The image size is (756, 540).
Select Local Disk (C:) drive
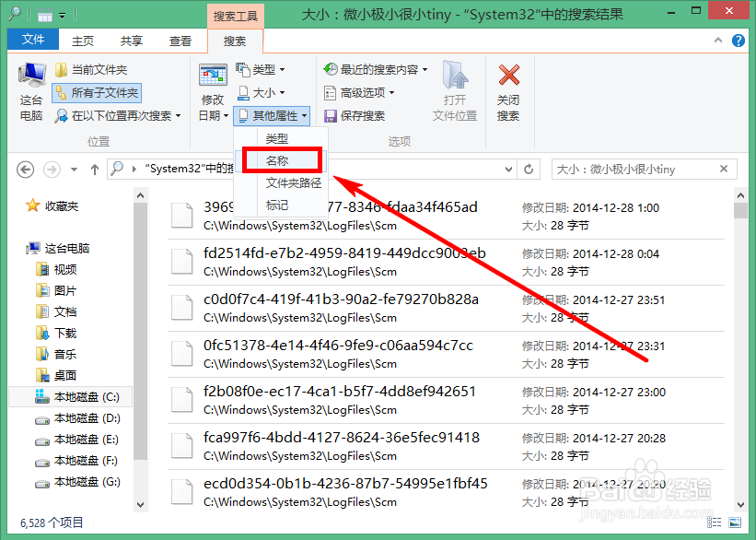70,396
